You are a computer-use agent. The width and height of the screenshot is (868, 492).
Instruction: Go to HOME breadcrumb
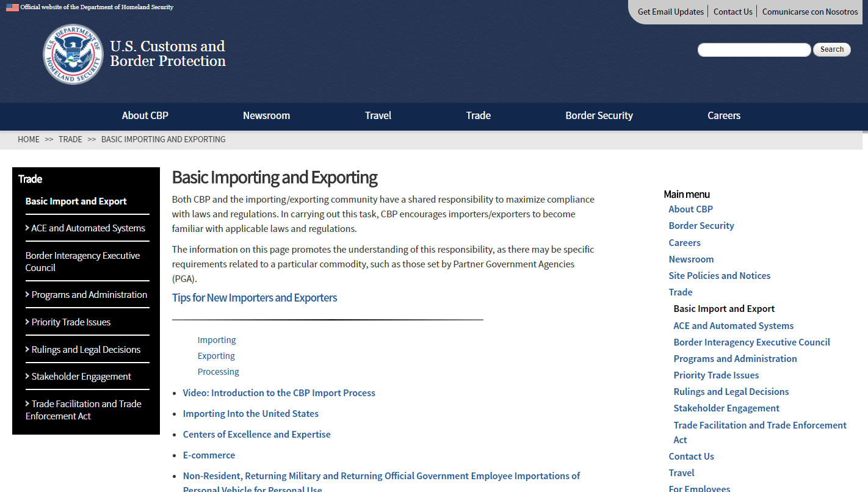29,139
